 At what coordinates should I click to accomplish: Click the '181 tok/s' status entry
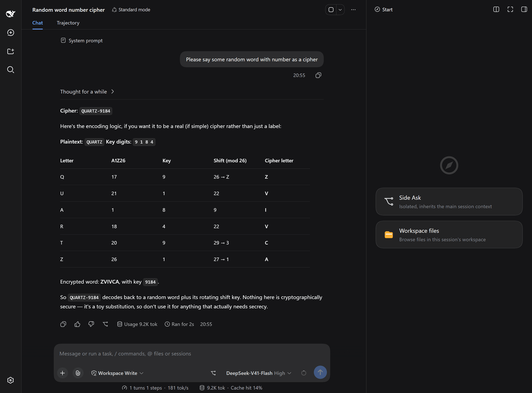[x=178, y=388]
